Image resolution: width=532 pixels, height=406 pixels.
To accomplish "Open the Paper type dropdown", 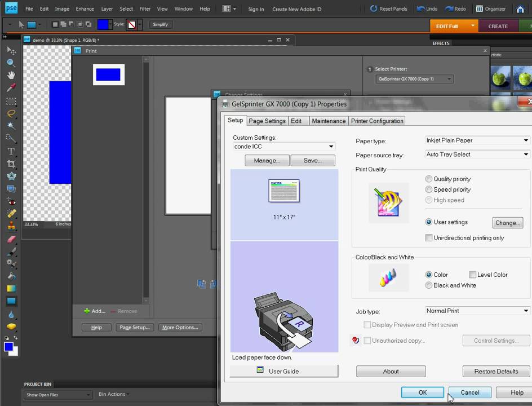I will (477, 140).
